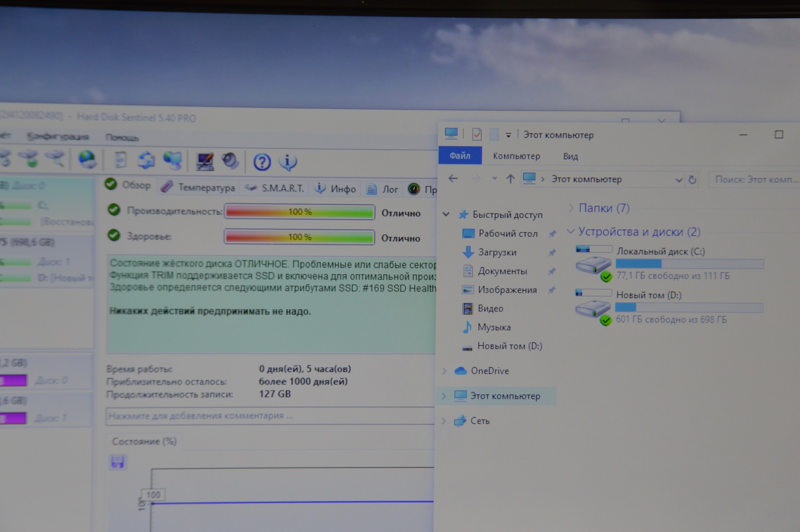The image size is (800, 532).
Task: Click the refresh arrows toolbar icon in Sentinel
Action: pyautogui.click(x=146, y=160)
